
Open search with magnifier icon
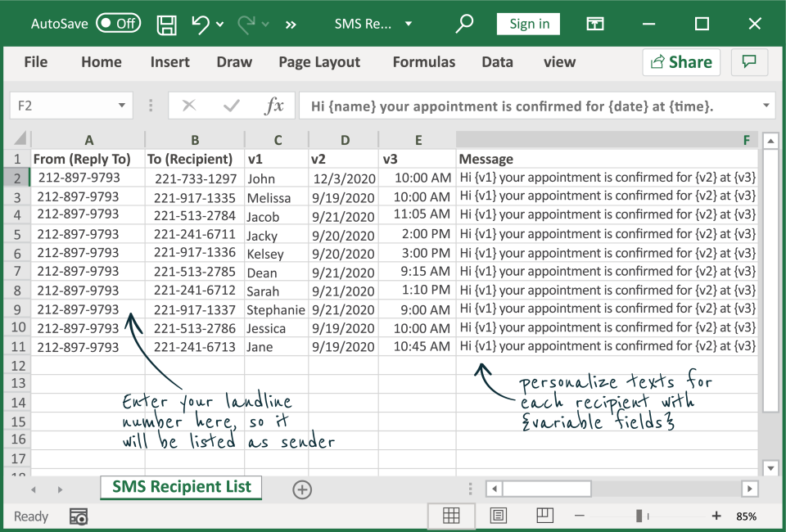tap(464, 24)
